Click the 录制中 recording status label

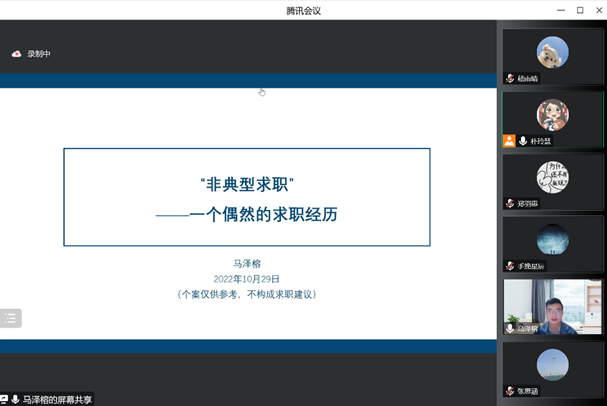pyautogui.click(x=39, y=54)
